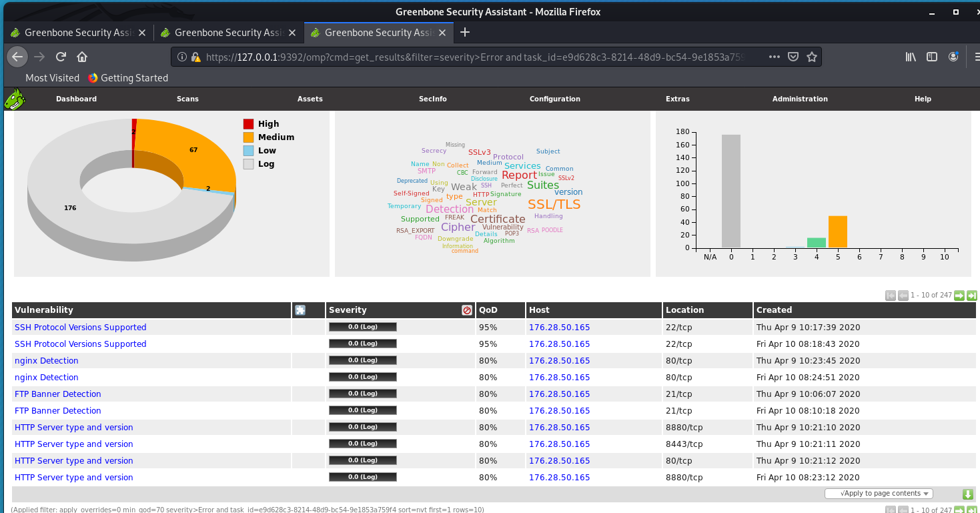Select the grey Log donut segment 176
This screenshot has height=513, width=980.
tap(70, 208)
